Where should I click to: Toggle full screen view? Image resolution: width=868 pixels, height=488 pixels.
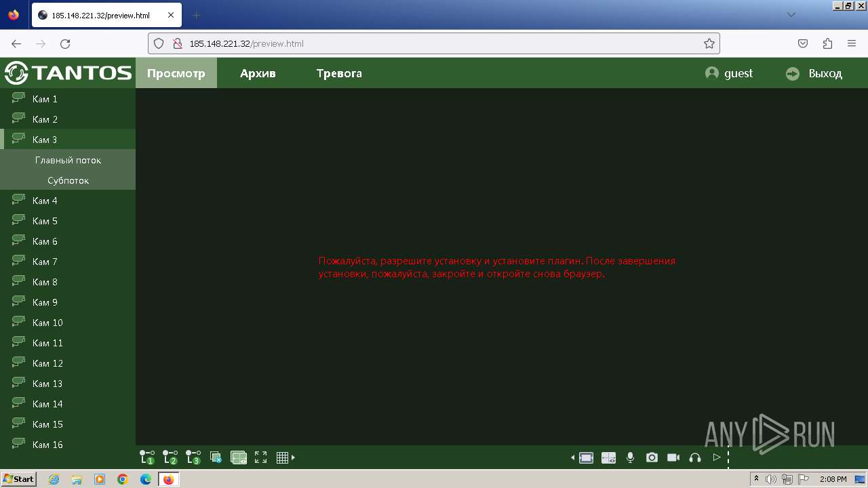(260, 457)
